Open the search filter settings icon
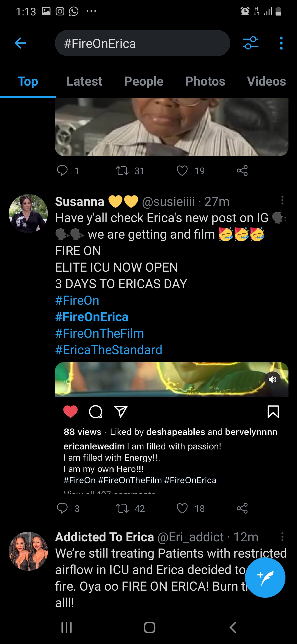 251,43
